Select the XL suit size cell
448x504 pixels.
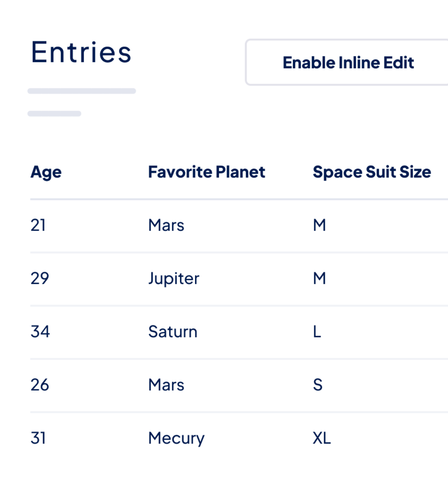322,438
